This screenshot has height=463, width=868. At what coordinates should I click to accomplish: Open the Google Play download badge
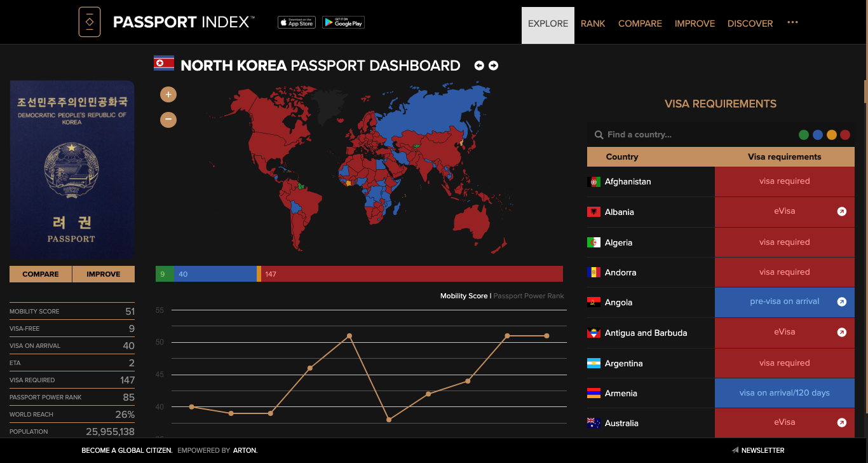(343, 22)
